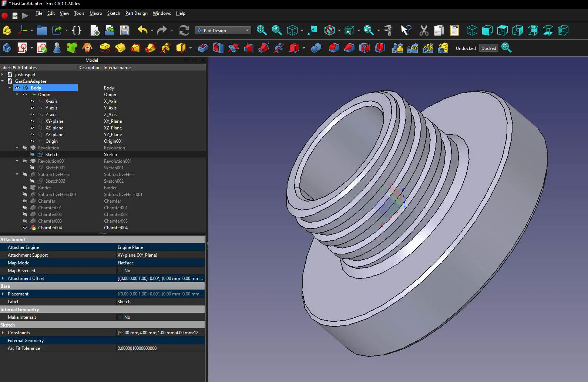Toggle the Map Reversed checkbox
Screen dimensions: 588x382
click(x=120, y=271)
